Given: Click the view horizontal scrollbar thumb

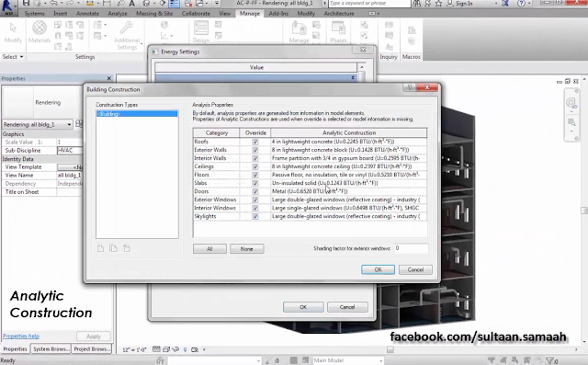Looking at the screenshot, I should point(390,349).
